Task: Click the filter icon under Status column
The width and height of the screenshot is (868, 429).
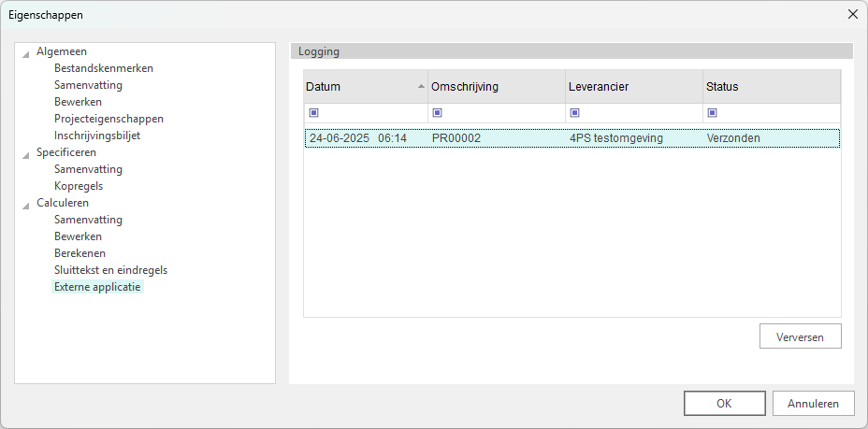Action: 712,113
